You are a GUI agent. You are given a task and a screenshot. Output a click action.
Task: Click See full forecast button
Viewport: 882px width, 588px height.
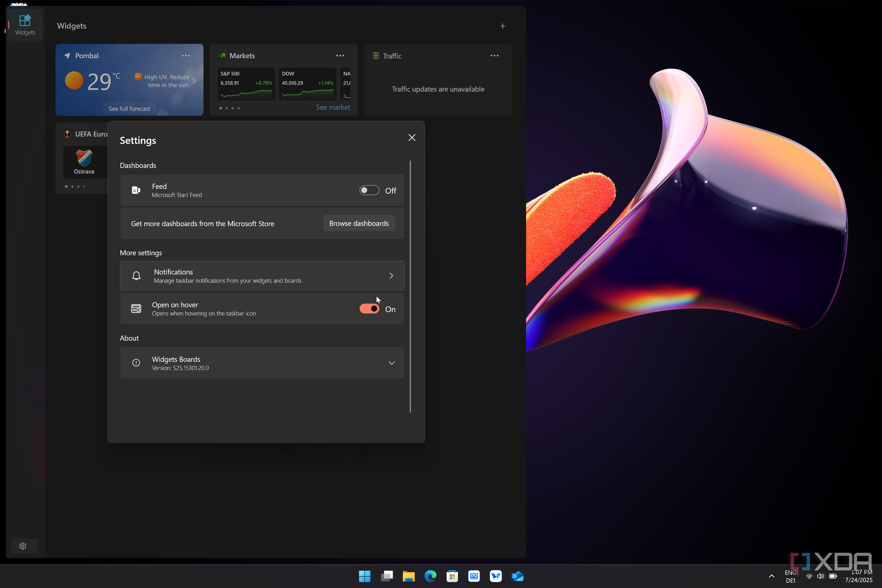pyautogui.click(x=129, y=109)
